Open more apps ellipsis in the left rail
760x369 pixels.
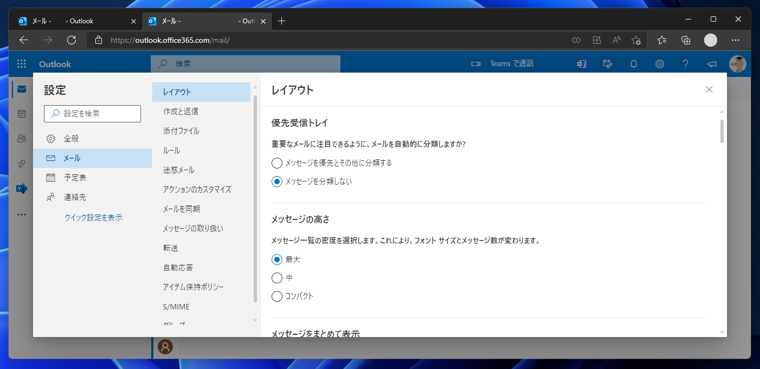point(21,214)
